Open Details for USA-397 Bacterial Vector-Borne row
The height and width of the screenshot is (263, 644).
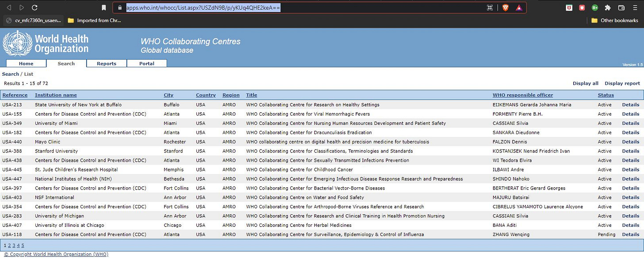631,188
